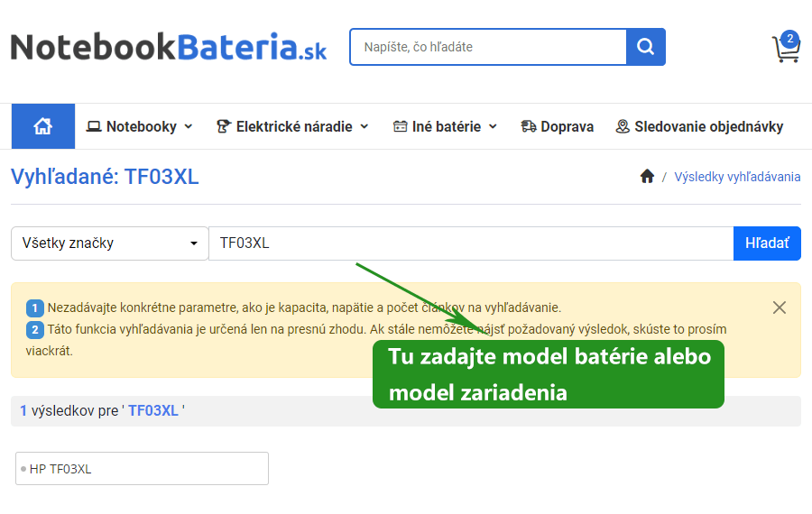
Task: Click the Sledovanie objednávky location icon
Action: pyautogui.click(x=623, y=126)
